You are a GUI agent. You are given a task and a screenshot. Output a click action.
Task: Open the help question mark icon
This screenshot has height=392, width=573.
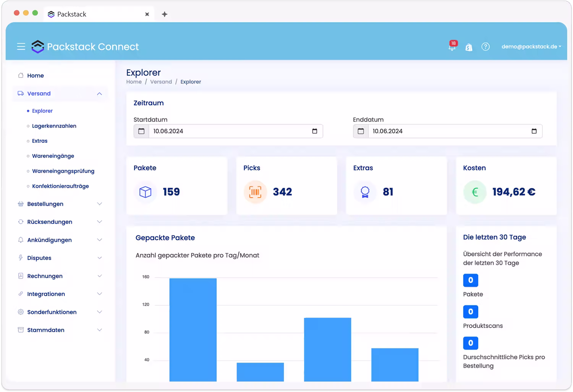click(485, 47)
